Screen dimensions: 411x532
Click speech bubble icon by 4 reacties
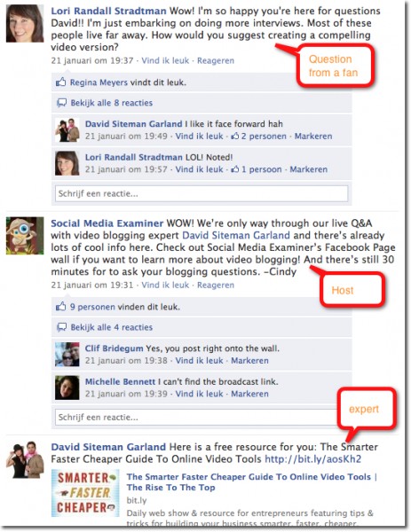tap(61, 327)
